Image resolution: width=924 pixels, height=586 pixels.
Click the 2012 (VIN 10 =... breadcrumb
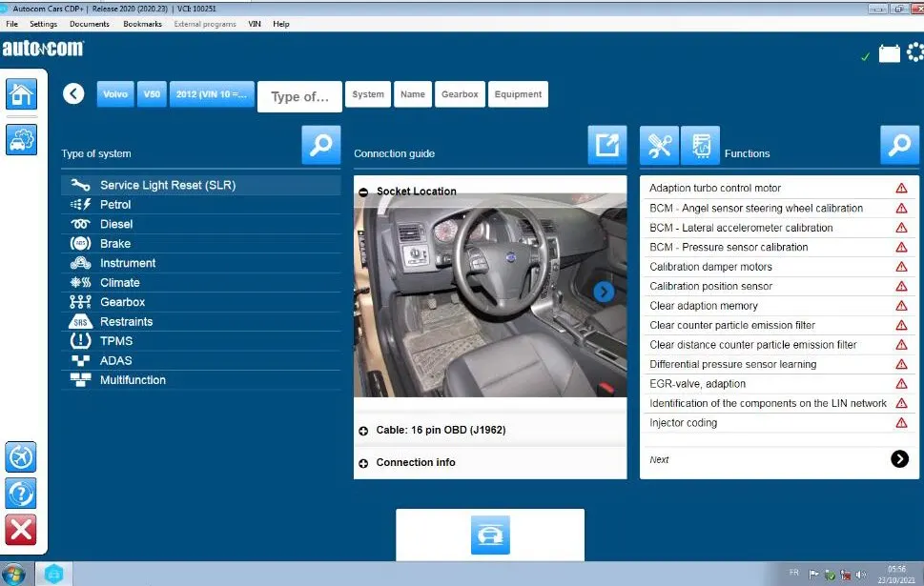(212, 94)
